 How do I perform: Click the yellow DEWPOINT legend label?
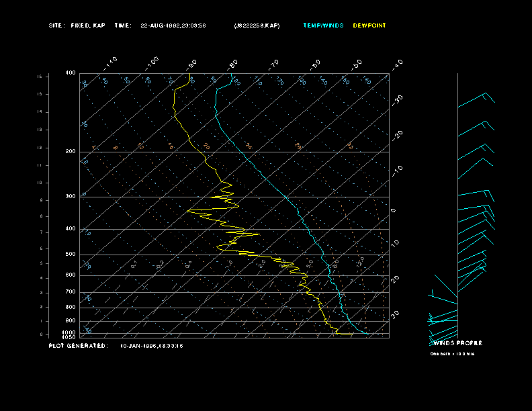pyautogui.click(x=369, y=26)
